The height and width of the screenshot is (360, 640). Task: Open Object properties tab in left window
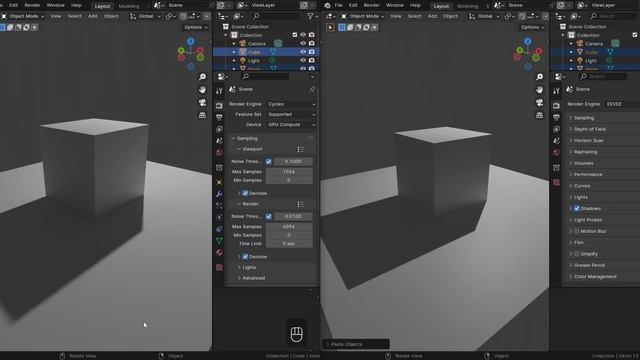point(219,182)
